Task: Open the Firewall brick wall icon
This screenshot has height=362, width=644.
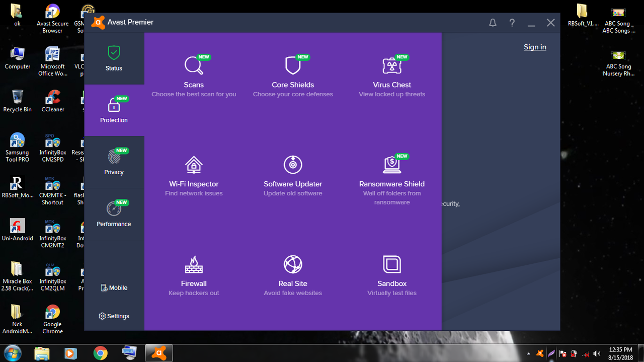Action: [x=194, y=264]
